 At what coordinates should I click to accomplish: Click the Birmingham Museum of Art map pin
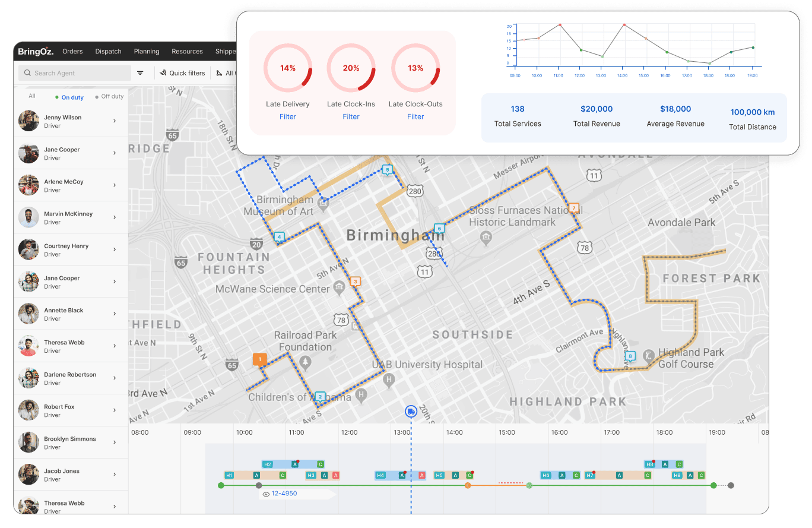point(323,204)
